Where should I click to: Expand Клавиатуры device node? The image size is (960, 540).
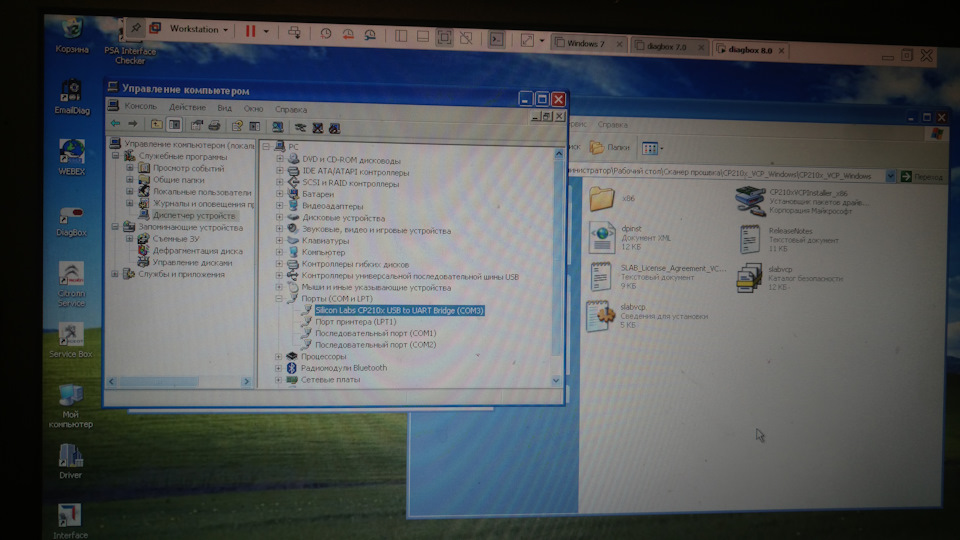point(279,240)
